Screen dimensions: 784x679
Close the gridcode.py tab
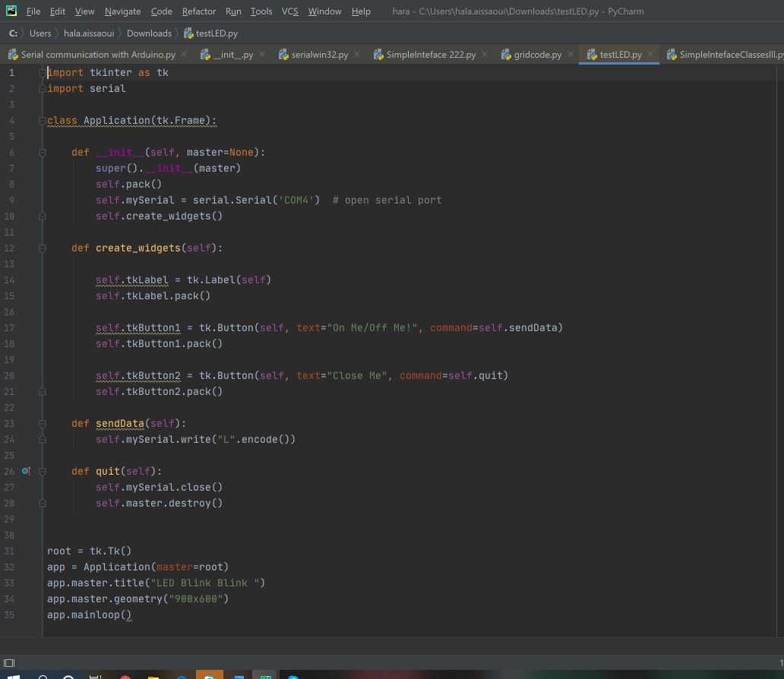[x=571, y=54]
